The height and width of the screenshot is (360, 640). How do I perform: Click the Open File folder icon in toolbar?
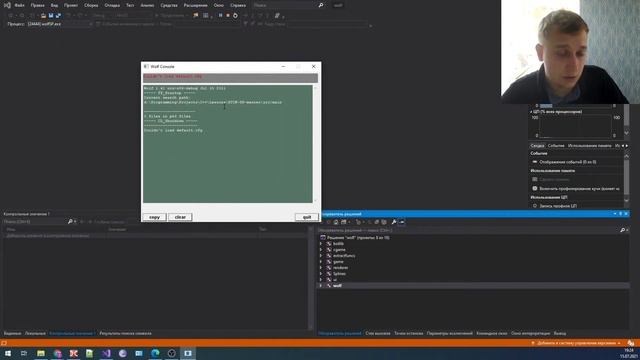[43, 16]
